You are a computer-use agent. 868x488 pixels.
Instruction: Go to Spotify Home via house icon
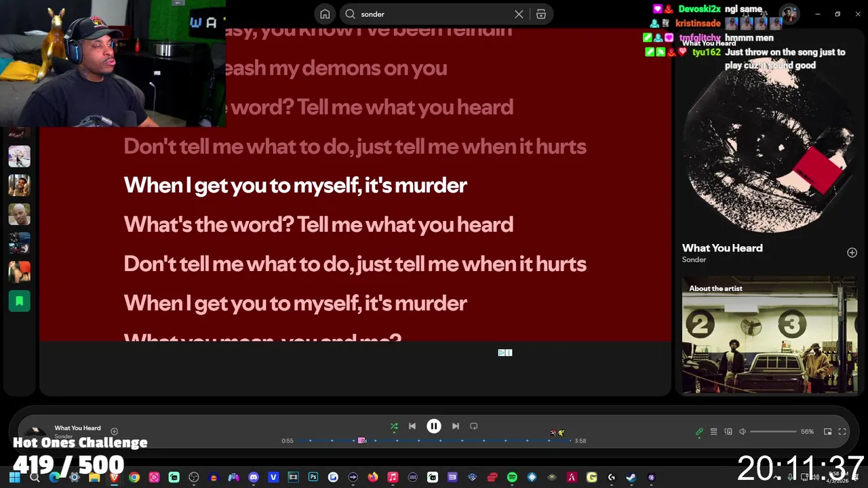(325, 14)
